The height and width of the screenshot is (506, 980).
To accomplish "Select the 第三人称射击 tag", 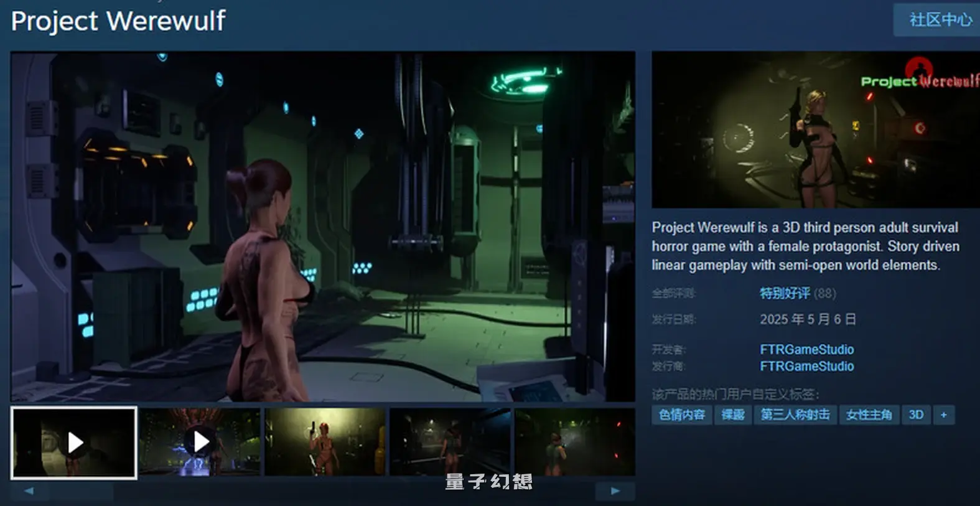I will pos(795,415).
